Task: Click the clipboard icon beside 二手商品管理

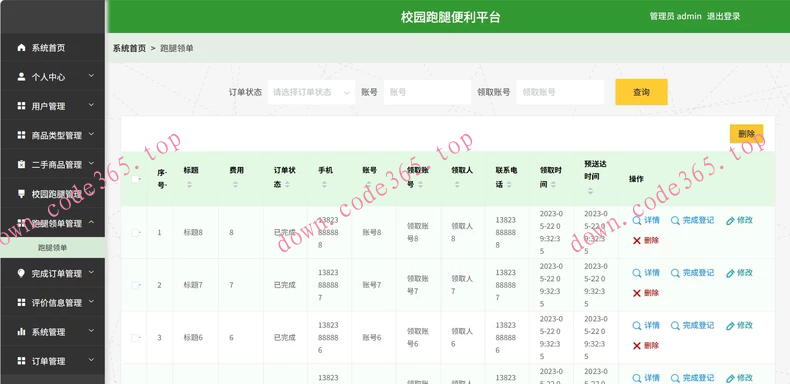Action: pos(21,165)
